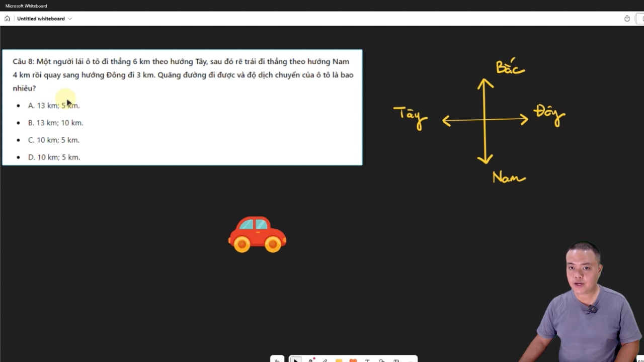644x362 pixels.
Task: Select the red car image on canvas
Action: coord(257,234)
